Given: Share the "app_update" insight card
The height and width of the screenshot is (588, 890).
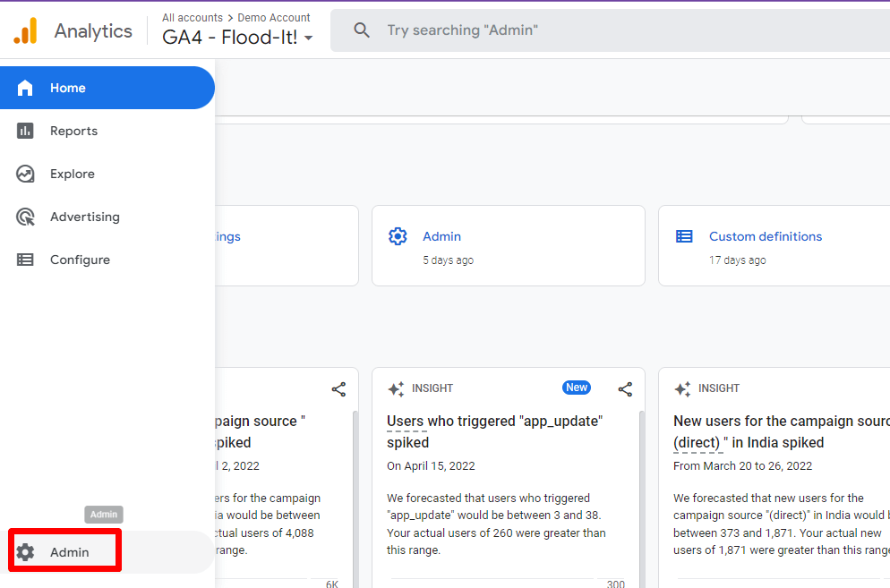Looking at the screenshot, I should pyautogui.click(x=625, y=388).
